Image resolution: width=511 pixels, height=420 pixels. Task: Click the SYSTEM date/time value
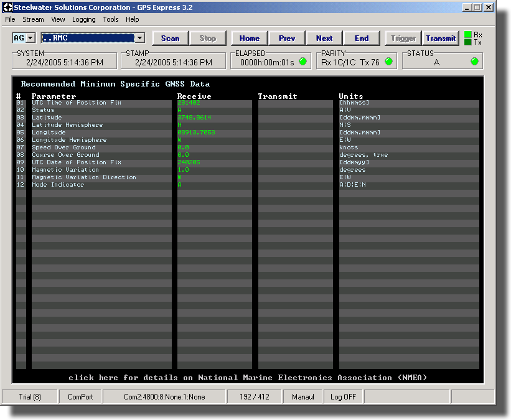65,62
